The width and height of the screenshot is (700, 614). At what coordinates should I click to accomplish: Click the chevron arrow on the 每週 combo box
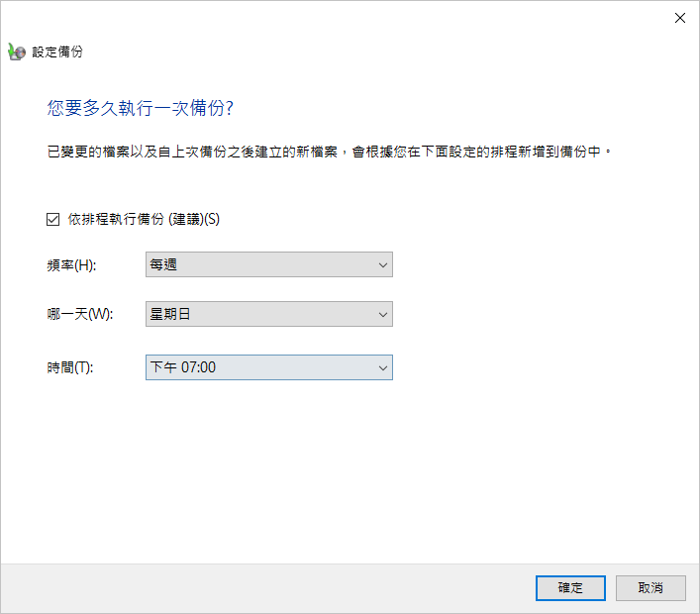click(382, 265)
